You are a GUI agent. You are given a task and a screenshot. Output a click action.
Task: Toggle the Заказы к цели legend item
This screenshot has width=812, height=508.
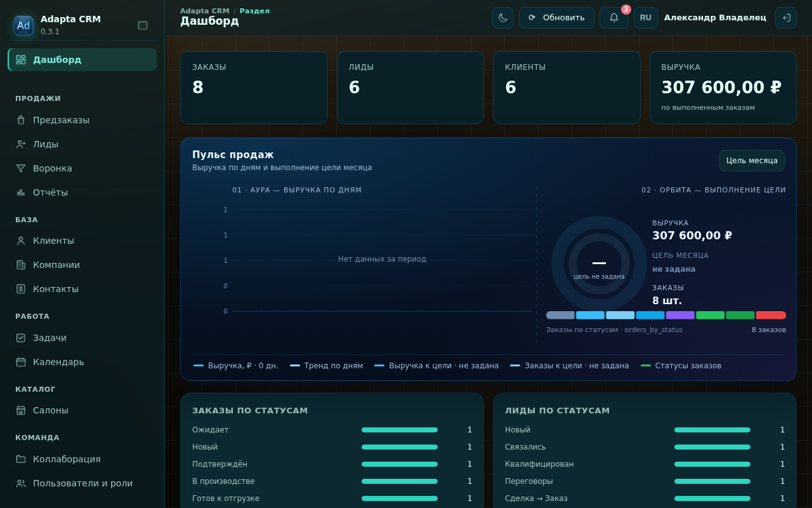[570, 366]
